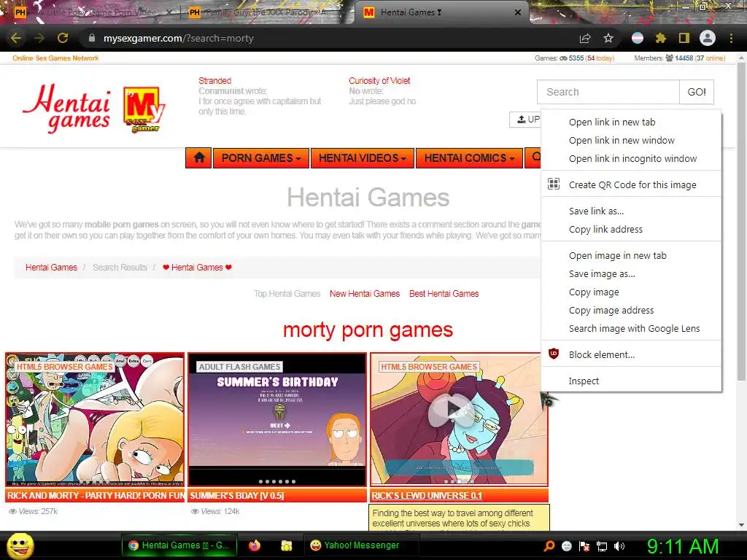Viewport: 747px width, 560px height.
Task: Click the GO! search button
Action: tap(697, 92)
